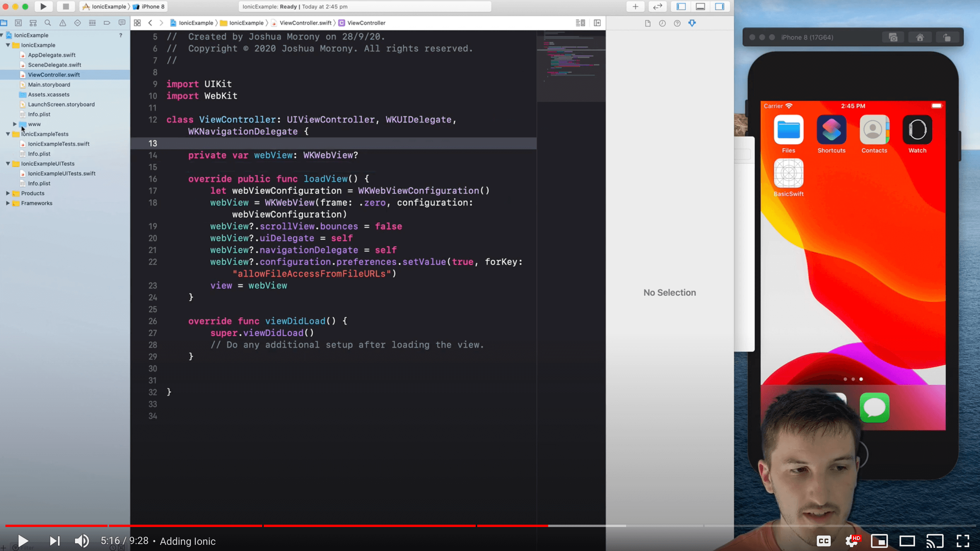Image resolution: width=980 pixels, height=551 pixels.
Task: Open the Report navigator
Action: [122, 23]
